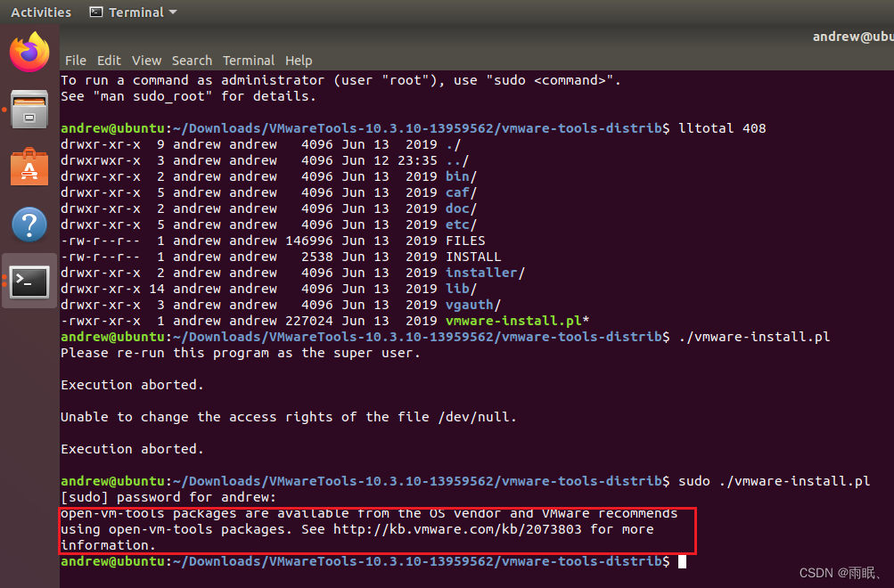Image resolution: width=894 pixels, height=588 pixels.
Task: Click the 'See "man sudo_root" for details.' line
Action: tap(188, 96)
